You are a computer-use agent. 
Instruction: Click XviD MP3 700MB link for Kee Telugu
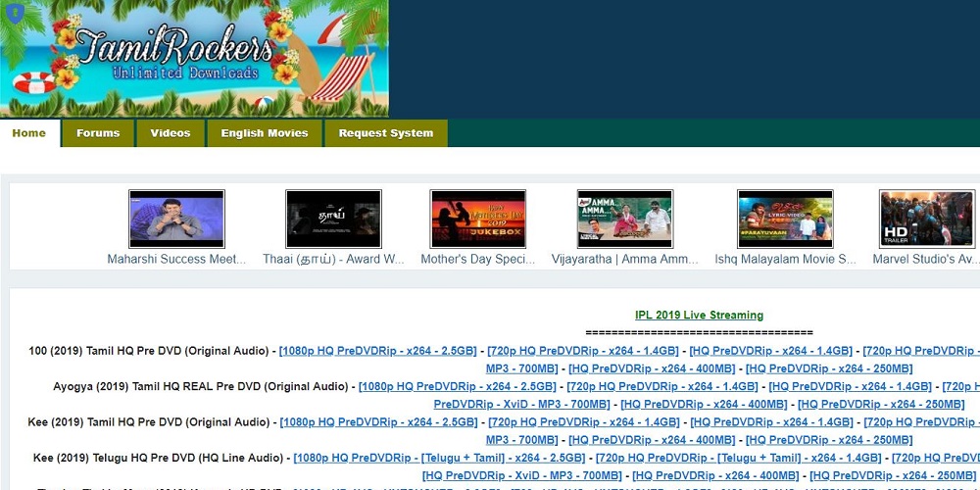(x=522, y=475)
